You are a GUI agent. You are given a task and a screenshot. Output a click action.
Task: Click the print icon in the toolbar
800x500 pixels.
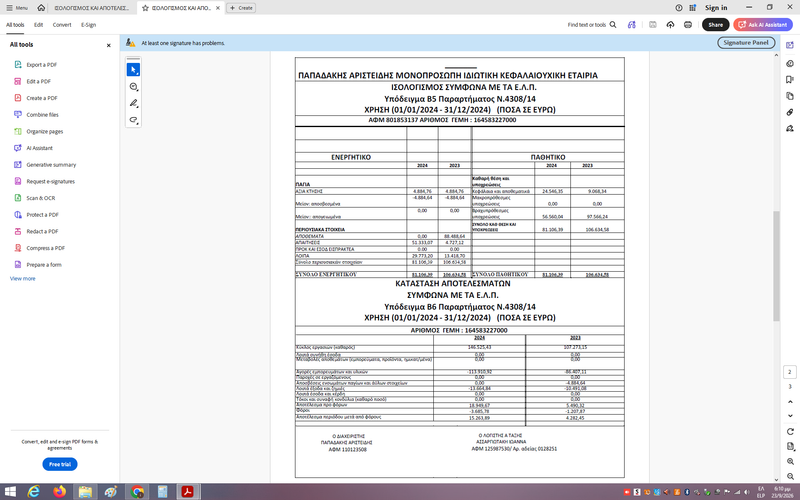pyautogui.click(x=688, y=24)
